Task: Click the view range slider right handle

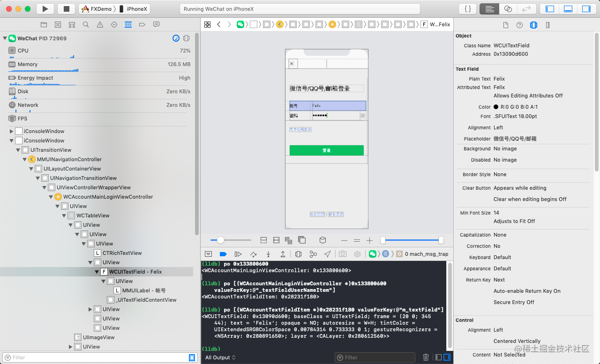Action: pyautogui.click(x=441, y=240)
